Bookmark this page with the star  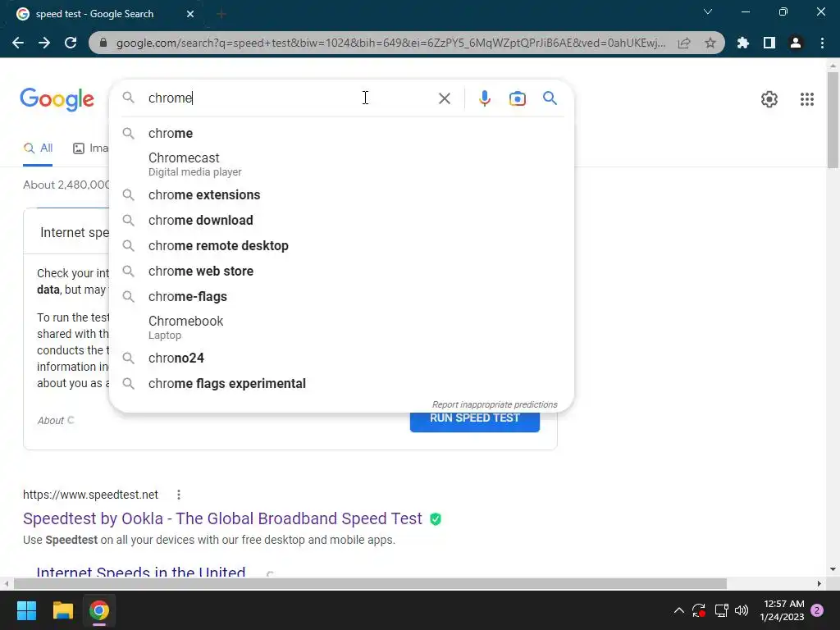[x=710, y=43]
